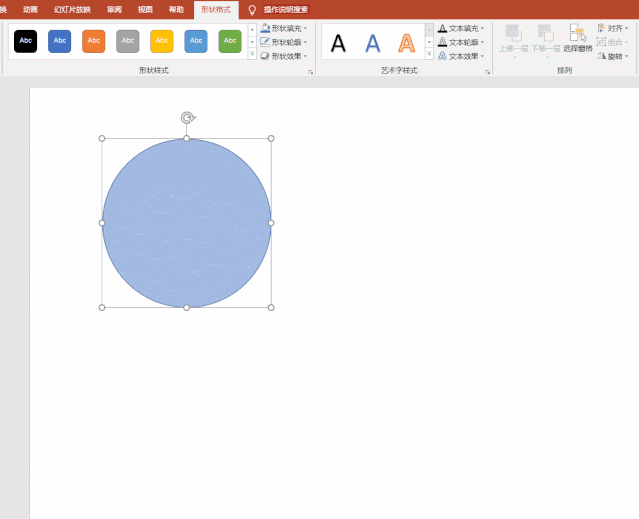Viewport: 639px width, 519px height.
Task: Open the 形状填充 shape fill dropdown
Action: coord(285,28)
